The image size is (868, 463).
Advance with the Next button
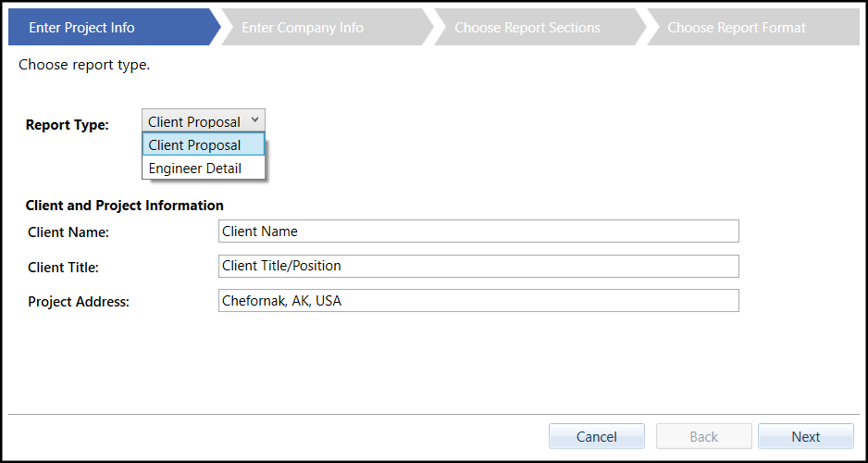[x=805, y=436]
